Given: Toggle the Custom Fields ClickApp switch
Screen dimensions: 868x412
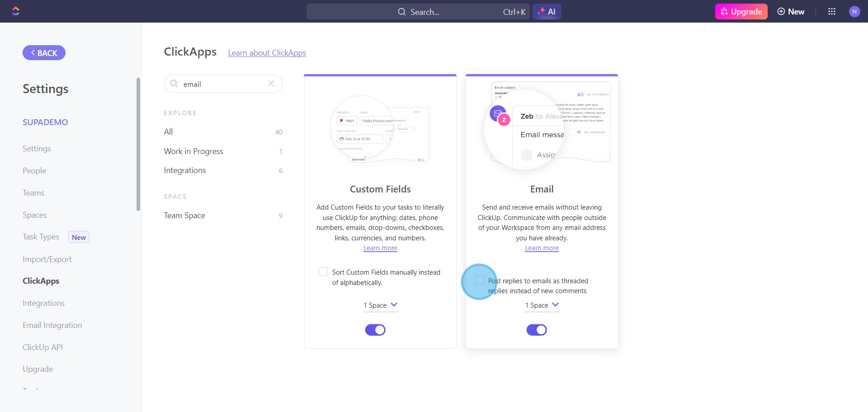Looking at the screenshot, I should pyautogui.click(x=375, y=330).
